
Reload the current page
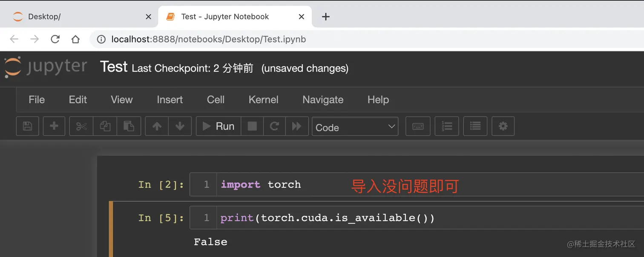[55, 39]
